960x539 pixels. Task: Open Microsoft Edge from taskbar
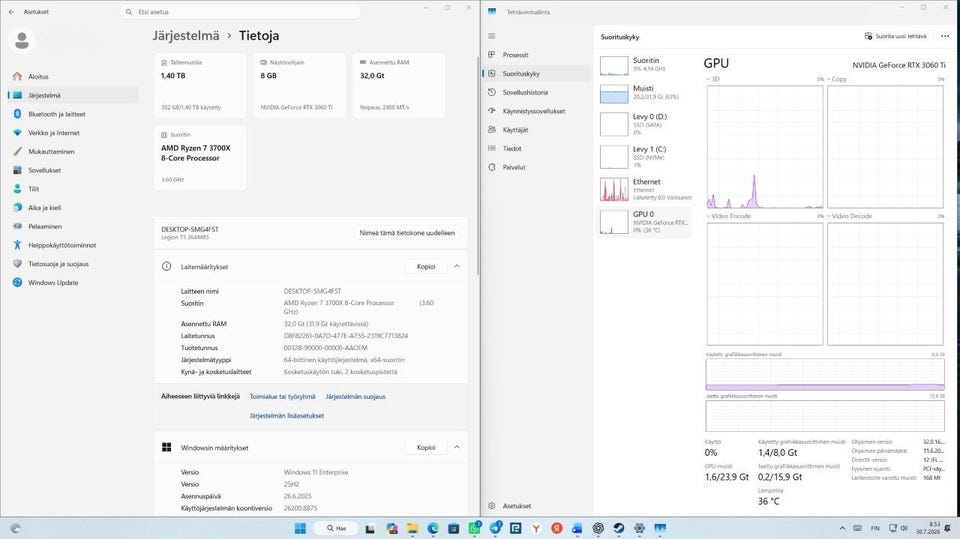click(x=433, y=528)
